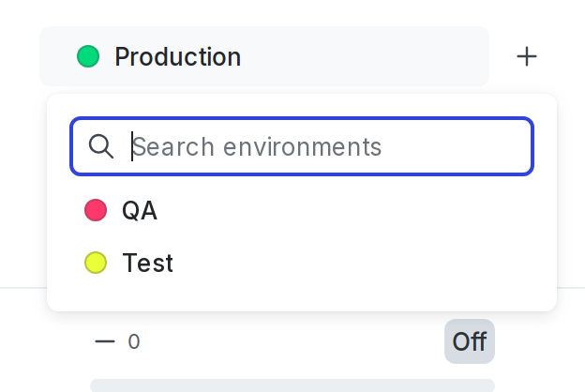Collapse the Production environment dropdown
The height and width of the screenshot is (392, 585).
tap(264, 56)
